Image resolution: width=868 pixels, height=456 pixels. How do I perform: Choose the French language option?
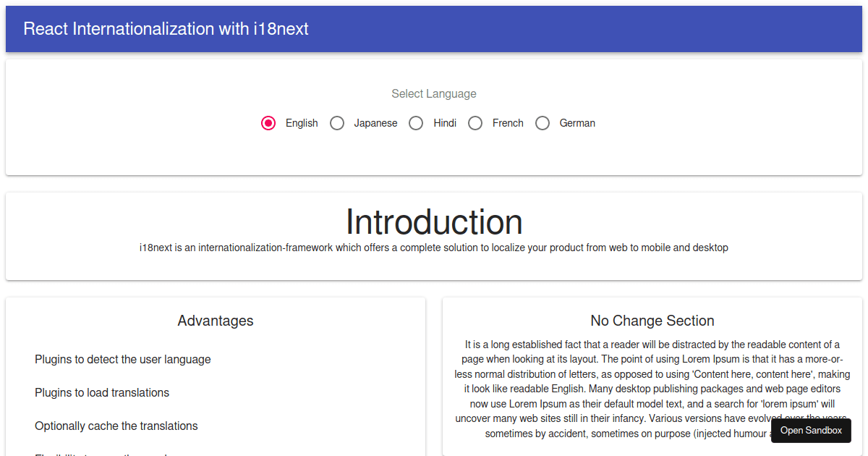coord(475,123)
